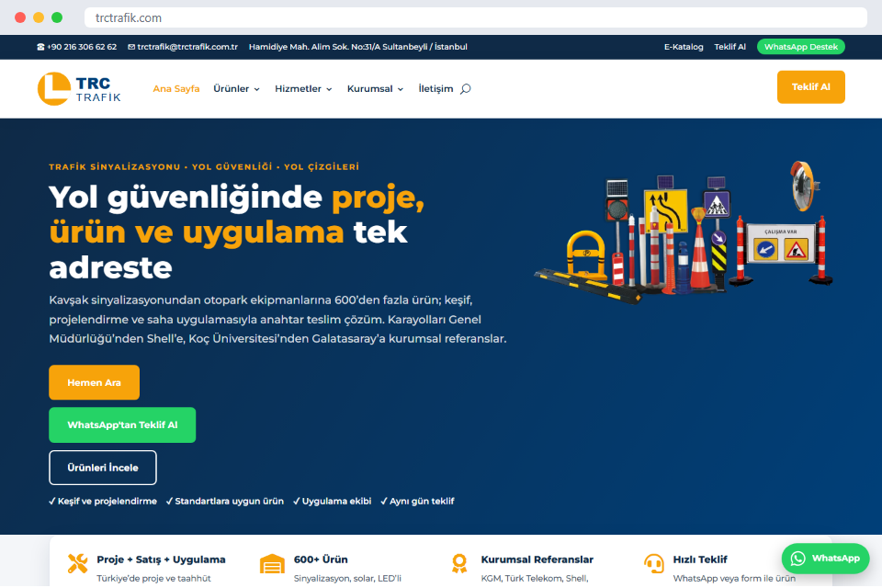The image size is (882, 588).
Task: Open the search magnifier icon
Action: pos(465,89)
